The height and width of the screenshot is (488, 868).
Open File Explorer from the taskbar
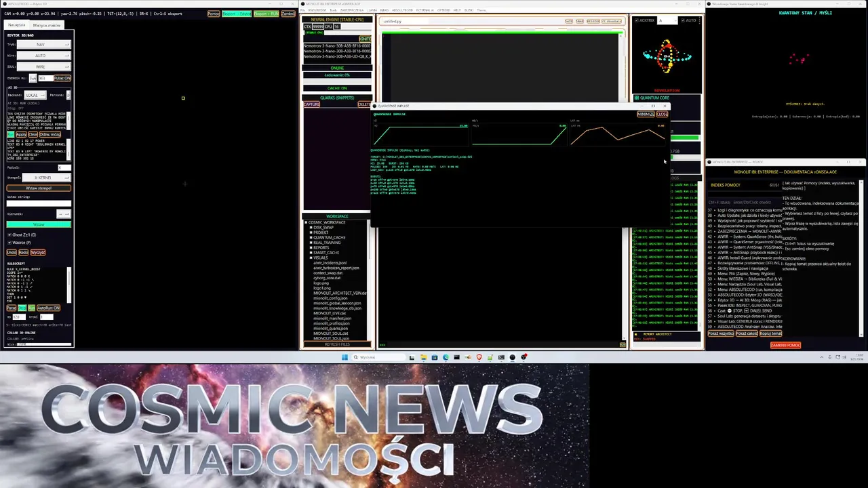click(423, 357)
